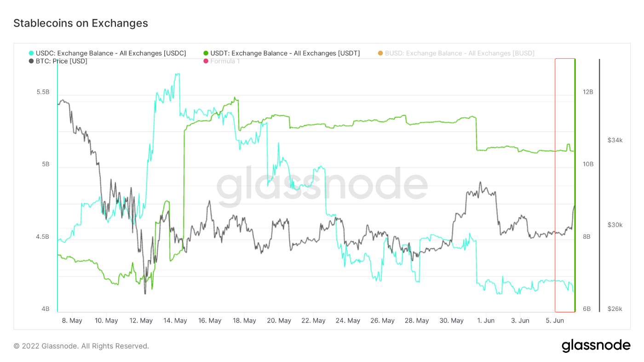
Task: Click the cyan USDC legend dot
Action: [31, 53]
